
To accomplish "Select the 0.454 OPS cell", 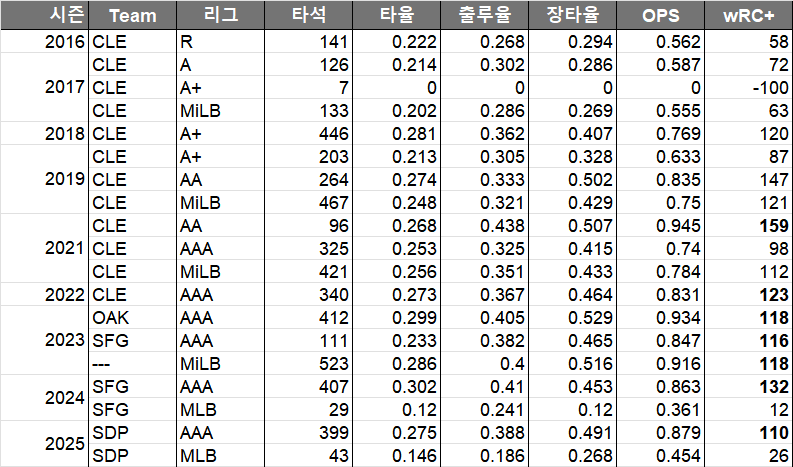I will coord(679,456).
